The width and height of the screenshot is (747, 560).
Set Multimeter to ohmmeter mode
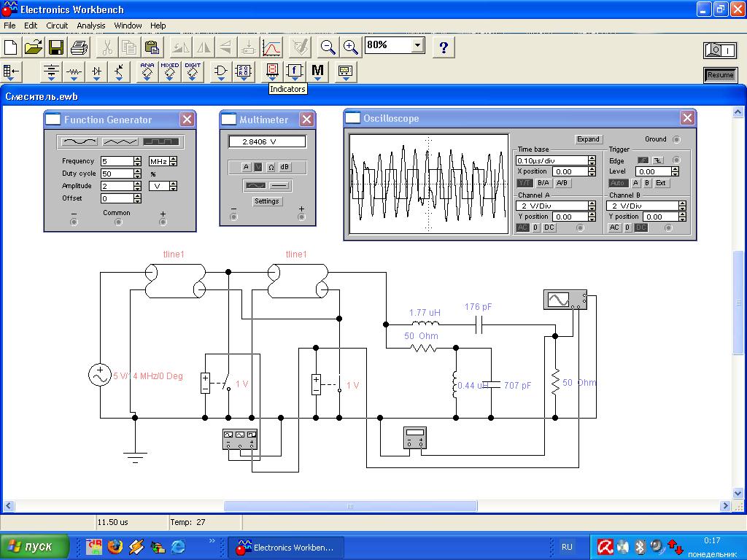(271, 167)
